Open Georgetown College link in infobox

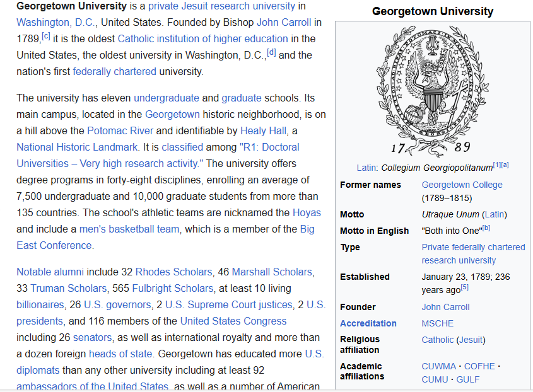click(x=462, y=185)
